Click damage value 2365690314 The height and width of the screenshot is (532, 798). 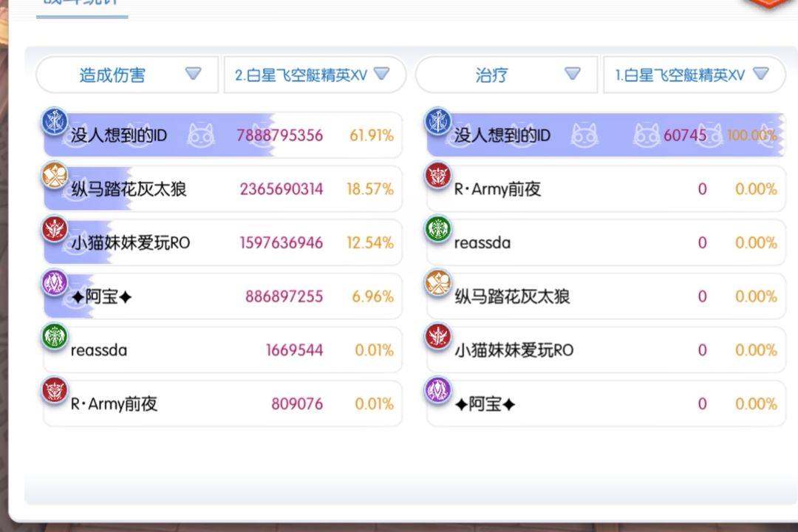tap(282, 189)
